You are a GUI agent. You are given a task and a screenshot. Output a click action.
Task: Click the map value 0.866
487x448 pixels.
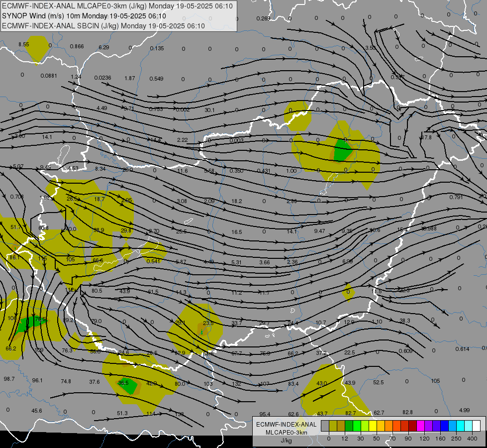[x=77, y=46]
